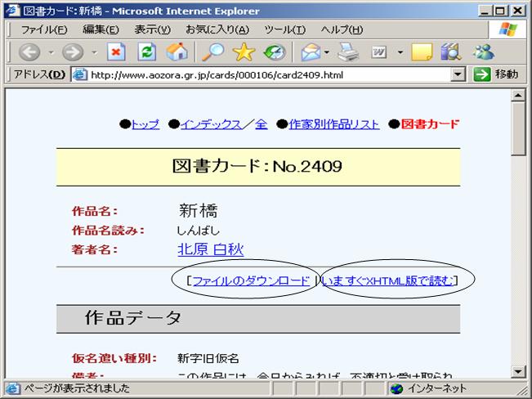Viewport: 532px width, 399px height.
Task: Open the Favorites star panel
Action: pyautogui.click(x=244, y=52)
